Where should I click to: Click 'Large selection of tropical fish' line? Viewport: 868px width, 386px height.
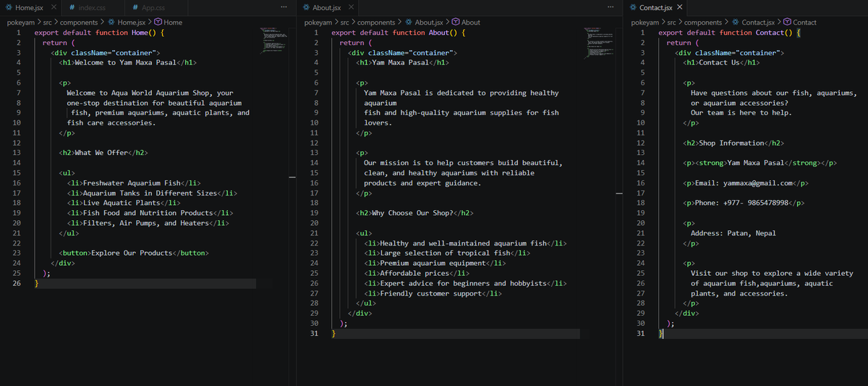(448, 253)
